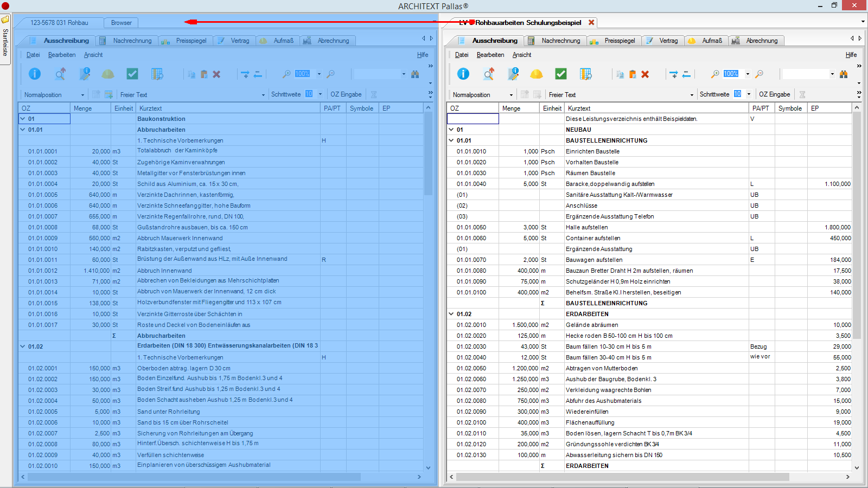The image size is (868, 488).
Task: Click the horizontal scrollbar of LV pane
Action: pos(622,477)
